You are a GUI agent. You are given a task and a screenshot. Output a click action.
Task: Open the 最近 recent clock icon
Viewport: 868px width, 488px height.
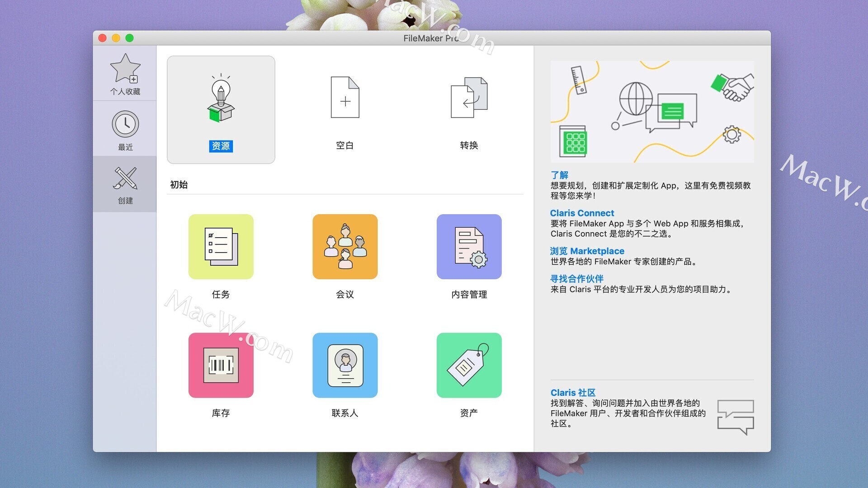pos(125,124)
